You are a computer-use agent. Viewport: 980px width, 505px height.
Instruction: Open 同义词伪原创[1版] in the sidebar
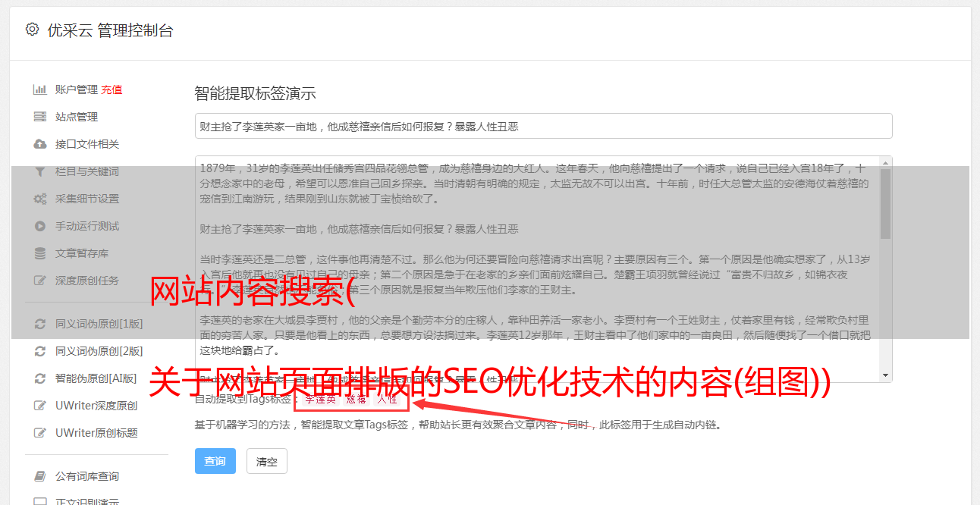[99, 324]
